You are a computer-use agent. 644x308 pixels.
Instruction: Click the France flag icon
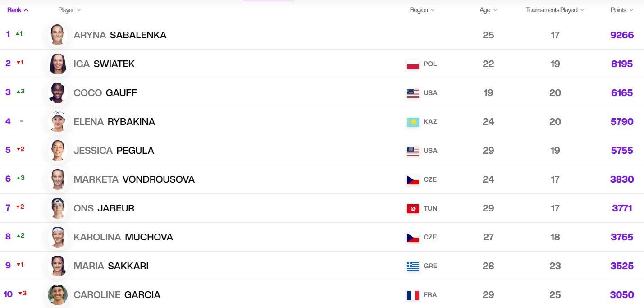[x=413, y=295]
